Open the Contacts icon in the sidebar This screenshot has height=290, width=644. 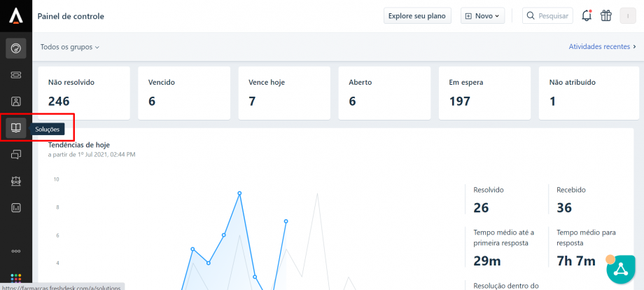pyautogui.click(x=15, y=101)
